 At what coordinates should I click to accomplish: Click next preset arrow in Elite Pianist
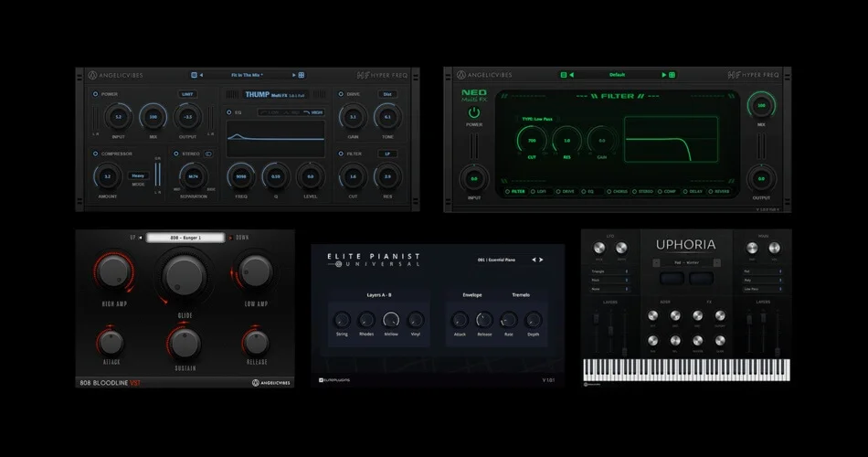pos(542,260)
